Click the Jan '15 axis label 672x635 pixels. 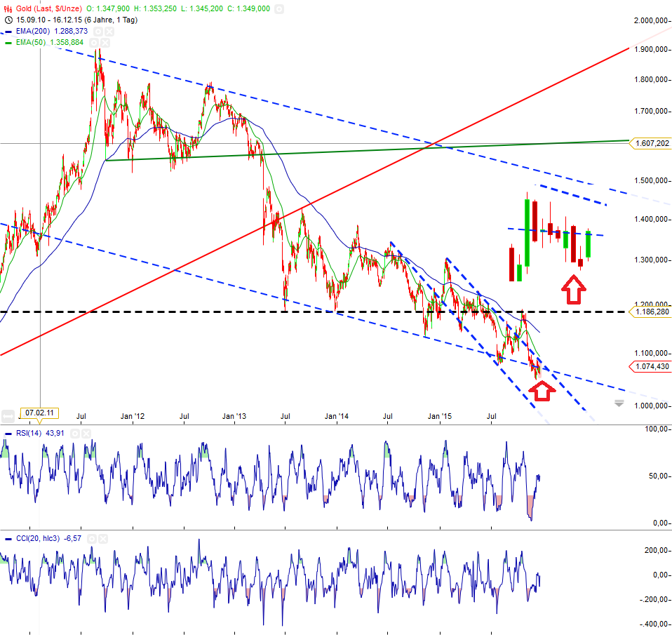point(441,416)
